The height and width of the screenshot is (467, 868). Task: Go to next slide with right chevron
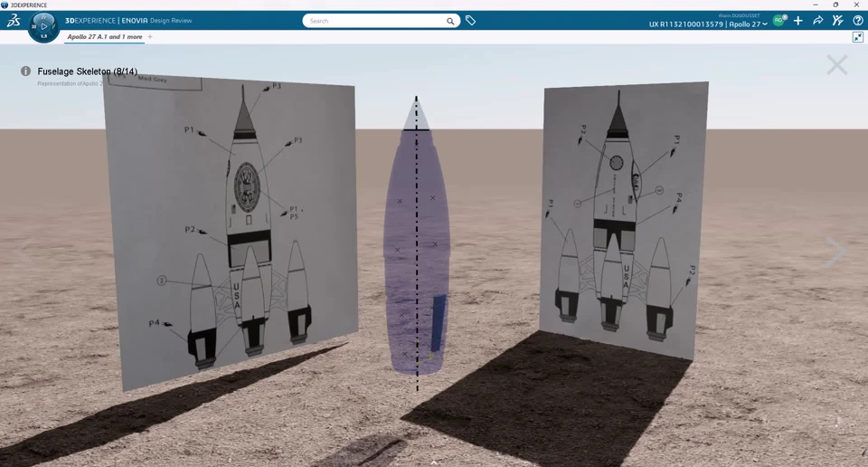point(835,252)
